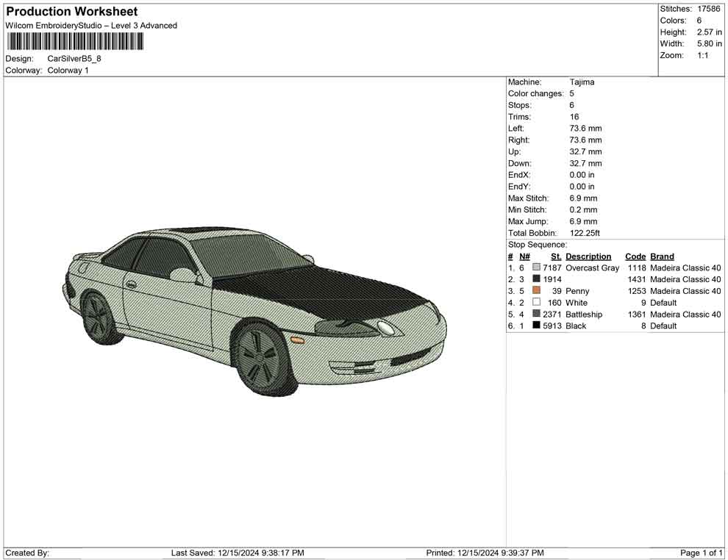
Task: Click the White color swatch
Action: point(536,303)
